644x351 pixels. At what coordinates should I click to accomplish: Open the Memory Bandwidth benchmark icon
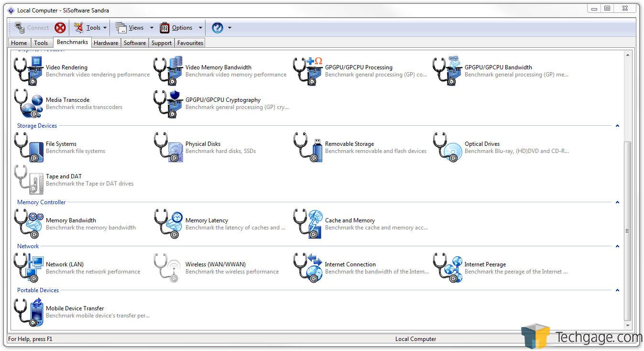tap(29, 224)
